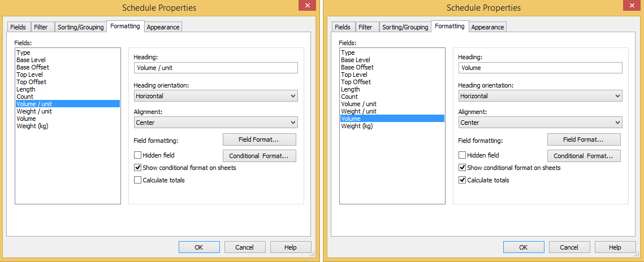644x262 pixels.
Task: Edit Heading box containing Volume / unit
Action: point(215,68)
